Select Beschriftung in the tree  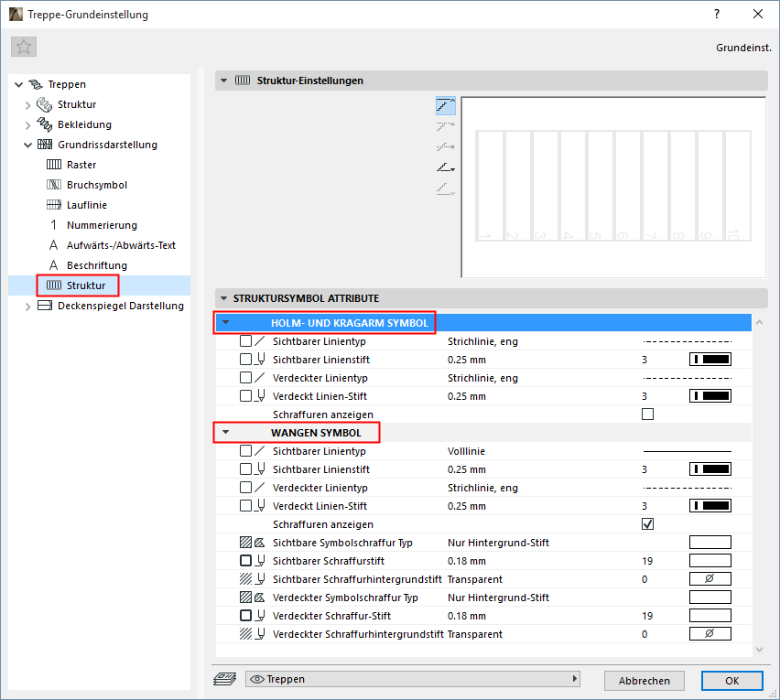[x=97, y=265]
